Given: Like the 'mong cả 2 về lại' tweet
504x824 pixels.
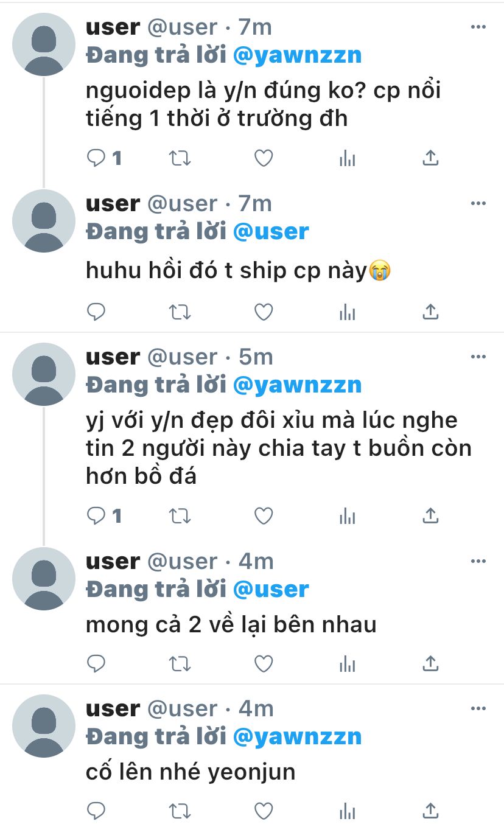Looking at the screenshot, I should 263,663.
